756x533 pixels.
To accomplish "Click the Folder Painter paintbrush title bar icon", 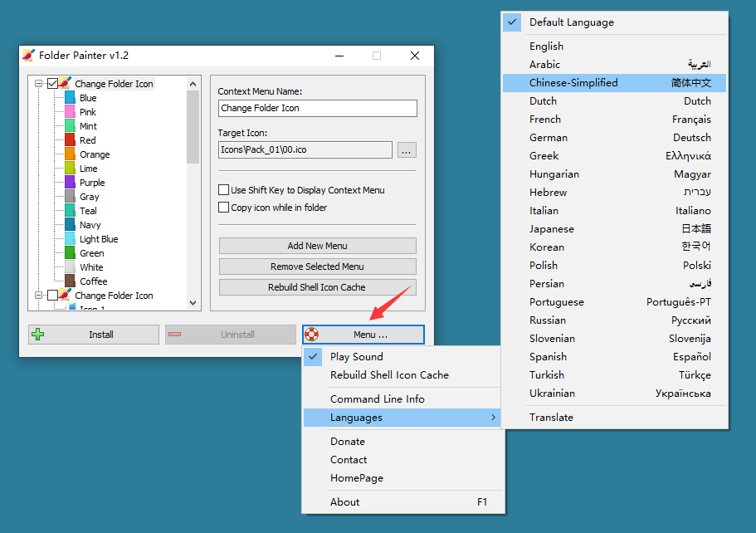I will pyautogui.click(x=29, y=55).
